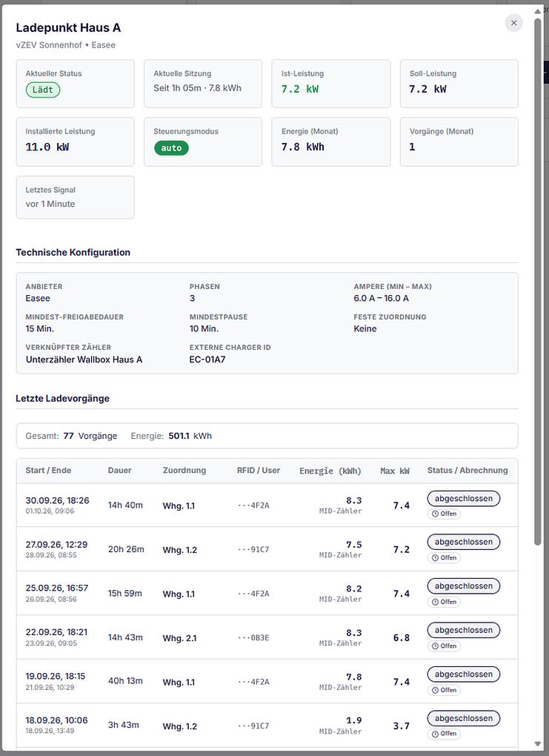Viewport: 549px width, 756px height.
Task: Click the 'Status / Abrechnung' column header
Action: (468, 471)
